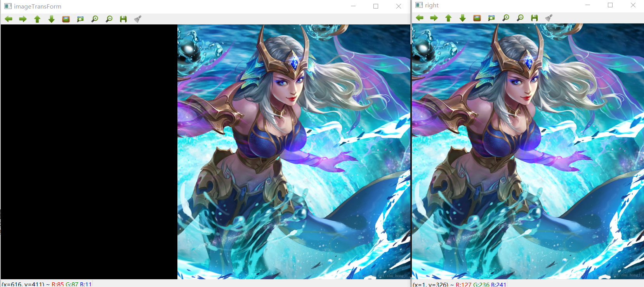Close the imageTransForm window

(399, 6)
